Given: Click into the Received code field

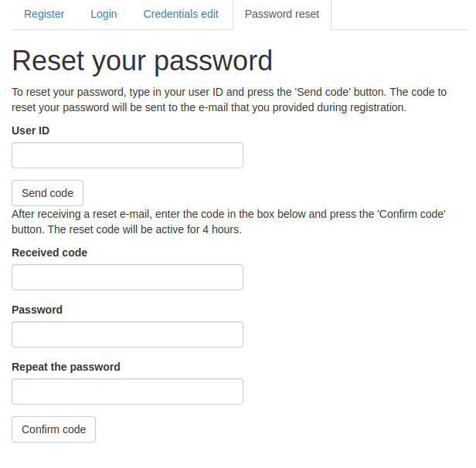Looking at the screenshot, I should 127,277.
